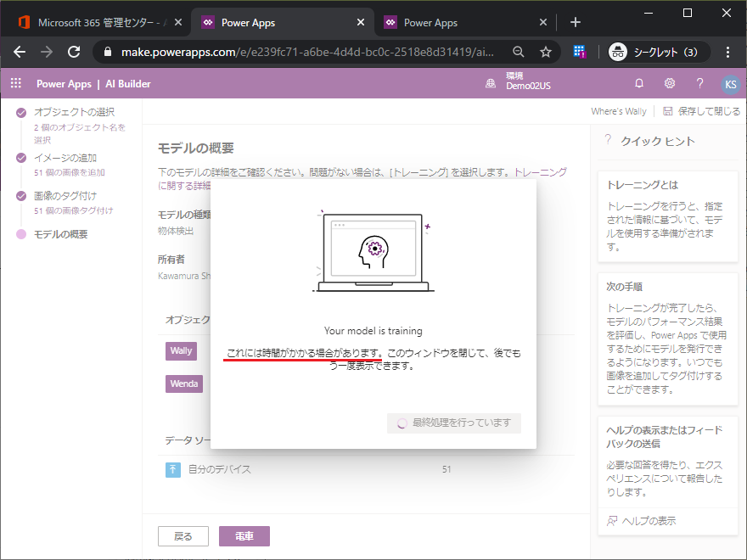Open the help question mark icon
The width and height of the screenshot is (747, 560).
pos(699,83)
